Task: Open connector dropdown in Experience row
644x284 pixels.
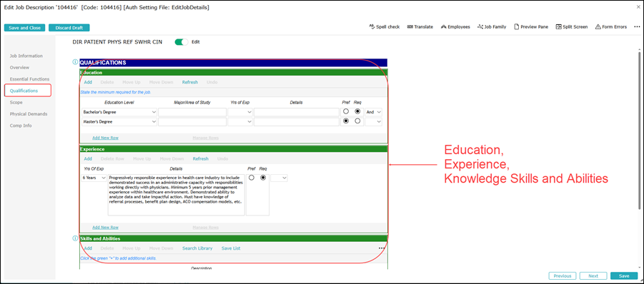Action: coord(279,178)
